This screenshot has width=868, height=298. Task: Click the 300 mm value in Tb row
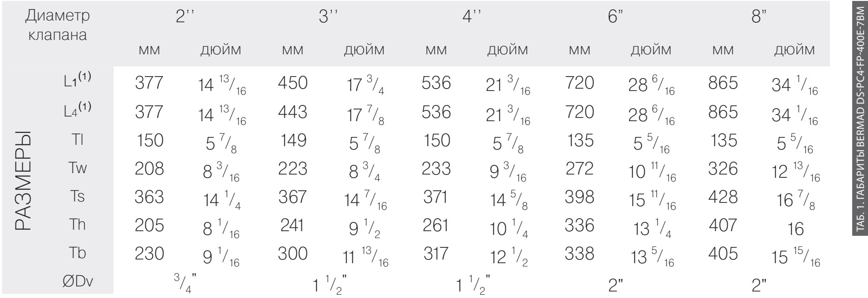[292, 254]
